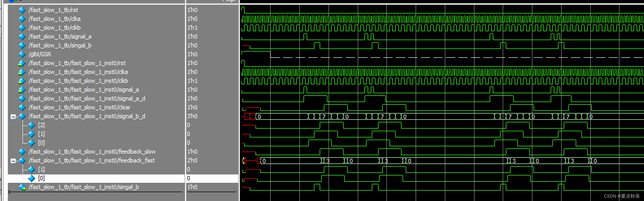The image size is (644, 201).
Task: Select the fast_slow_1_inst0/signal_b_d bus name
Action: [87, 116]
